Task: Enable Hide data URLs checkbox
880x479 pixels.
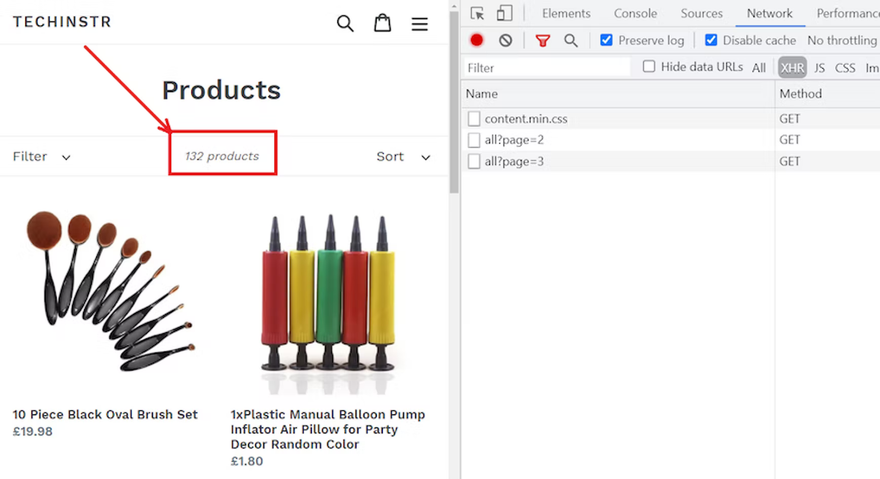Action: point(649,67)
